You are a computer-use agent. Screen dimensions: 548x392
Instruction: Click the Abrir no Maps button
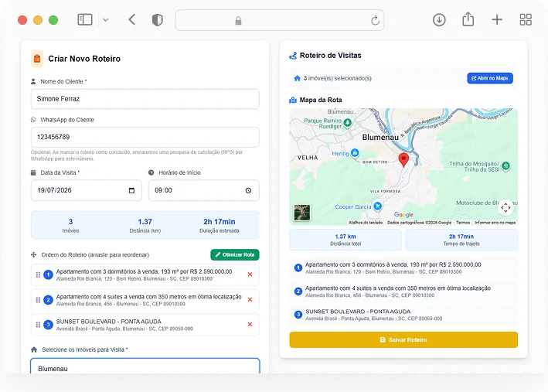490,78
